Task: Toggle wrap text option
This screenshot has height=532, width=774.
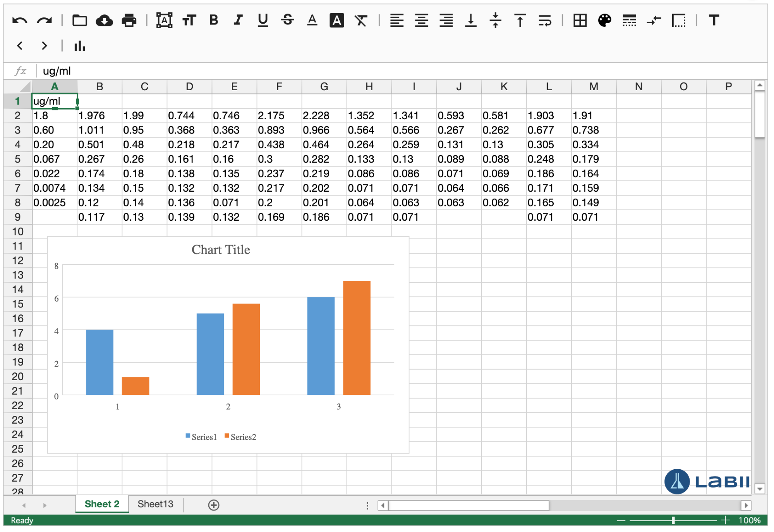Action: 545,20
